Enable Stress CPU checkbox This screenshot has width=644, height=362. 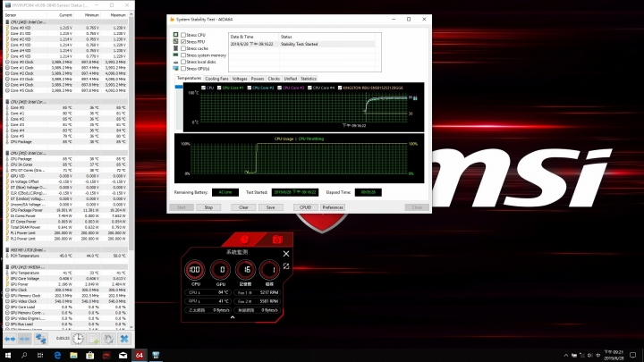183,35
